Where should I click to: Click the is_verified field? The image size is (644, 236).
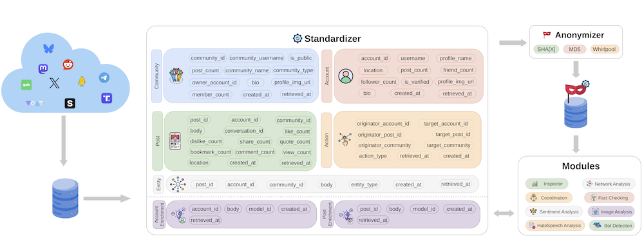417,82
